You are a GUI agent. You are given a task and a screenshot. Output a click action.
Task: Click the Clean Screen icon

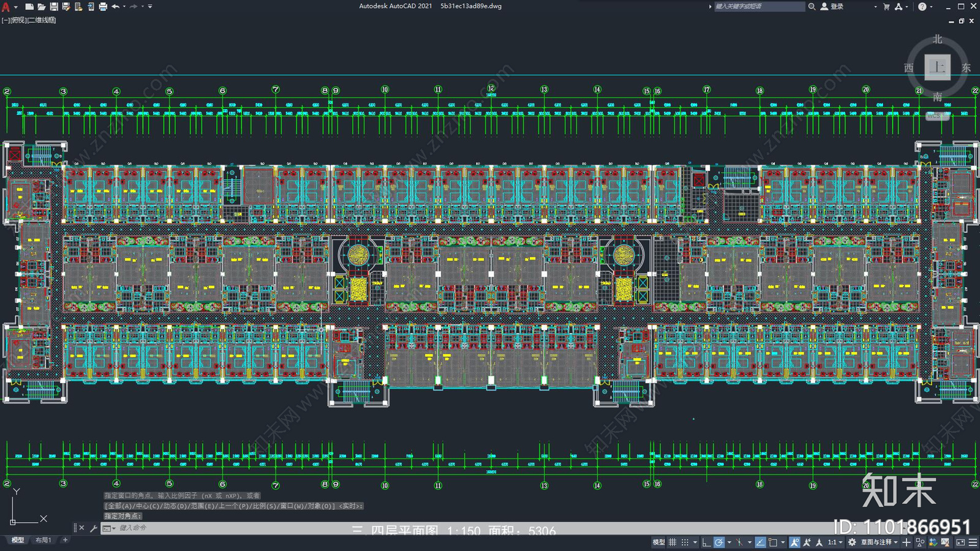(x=960, y=542)
